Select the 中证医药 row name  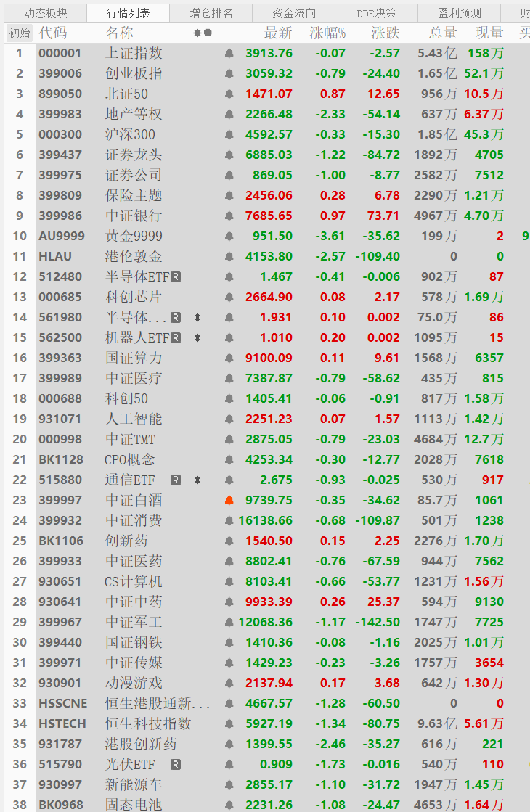[x=134, y=562]
